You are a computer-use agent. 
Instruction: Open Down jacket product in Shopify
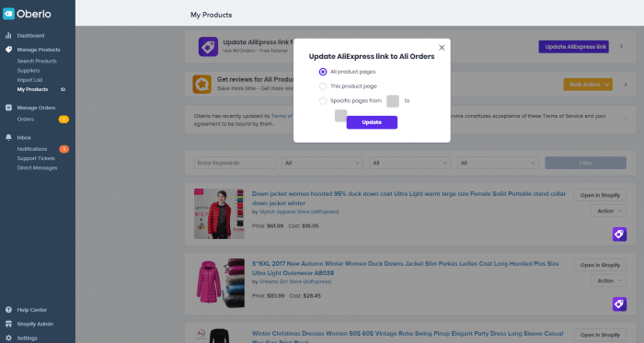tap(600, 195)
